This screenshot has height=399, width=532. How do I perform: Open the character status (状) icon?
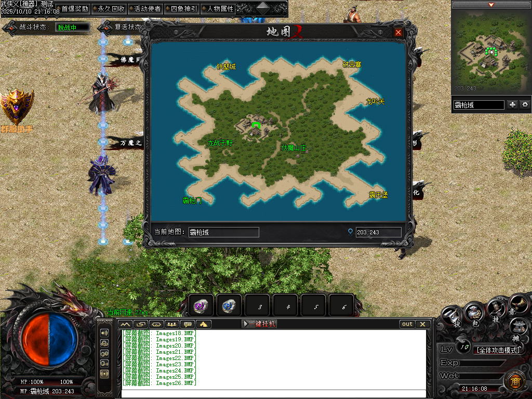pyautogui.click(x=453, y=316)
